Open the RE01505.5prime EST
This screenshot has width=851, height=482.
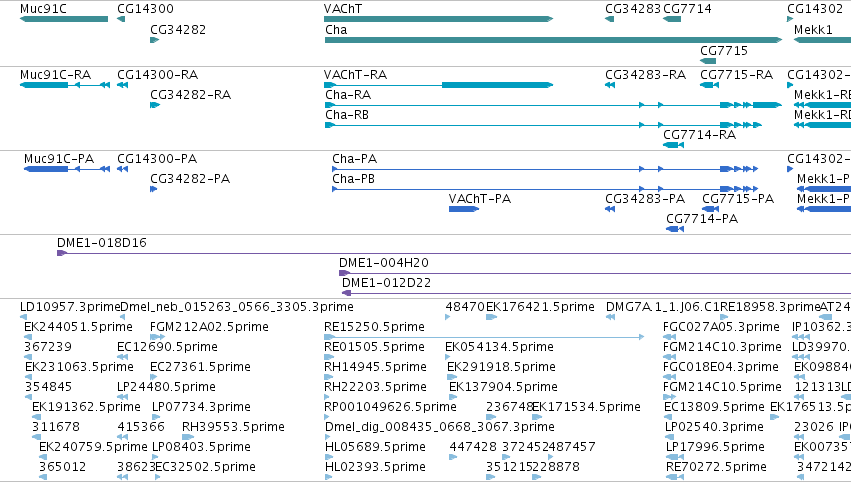(329, 357)
